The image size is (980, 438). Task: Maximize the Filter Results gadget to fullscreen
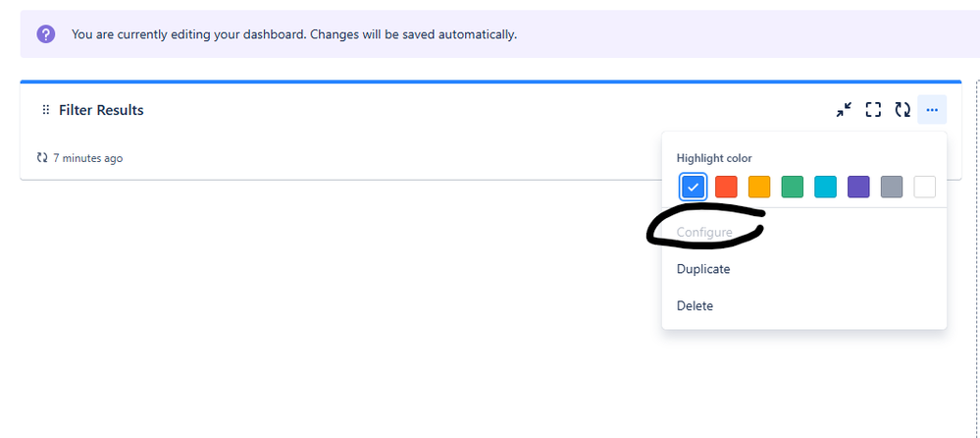(873, 110)
